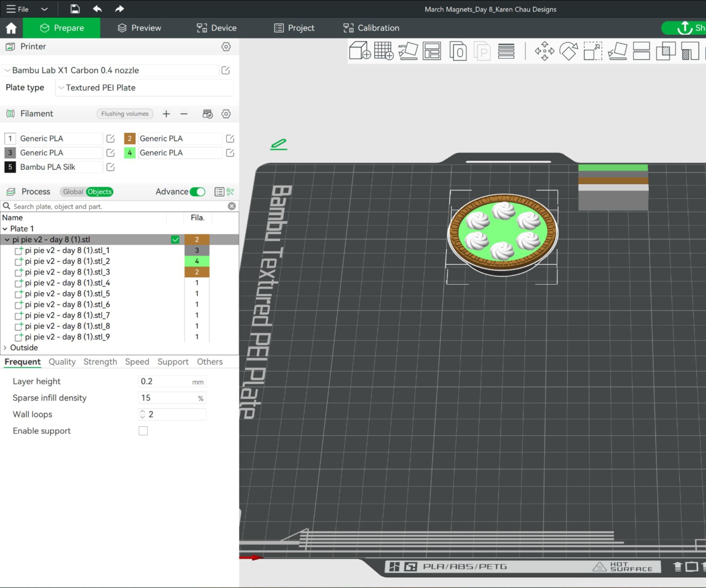Select the Scale tool
Image resolution: width=706 pixels, height=588 pixels.
tap(592, 51)
